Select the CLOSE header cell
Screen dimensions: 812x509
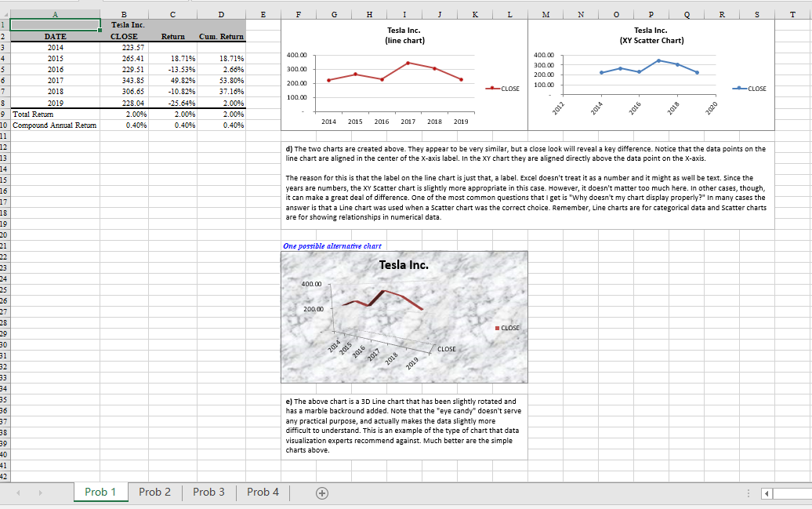click(124, 36)
